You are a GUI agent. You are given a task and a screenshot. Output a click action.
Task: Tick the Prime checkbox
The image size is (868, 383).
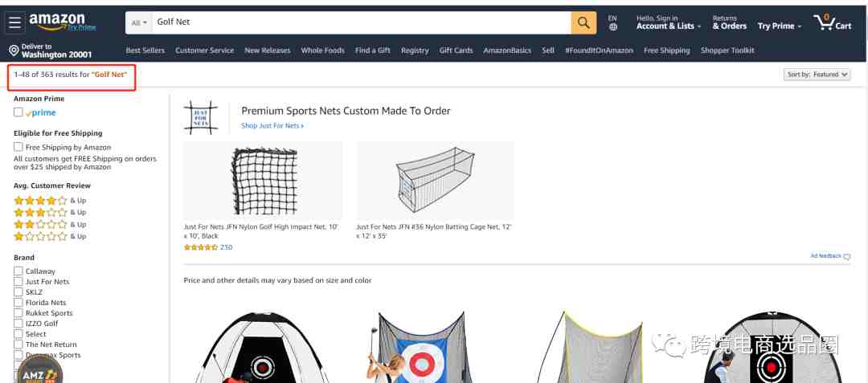(18, 112)
